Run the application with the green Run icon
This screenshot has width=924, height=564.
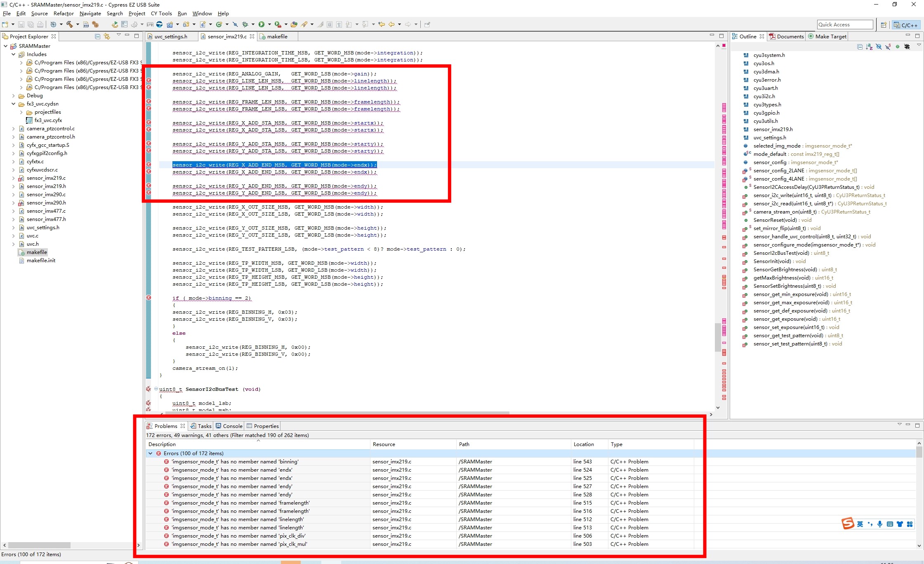(x=261, y=24)
